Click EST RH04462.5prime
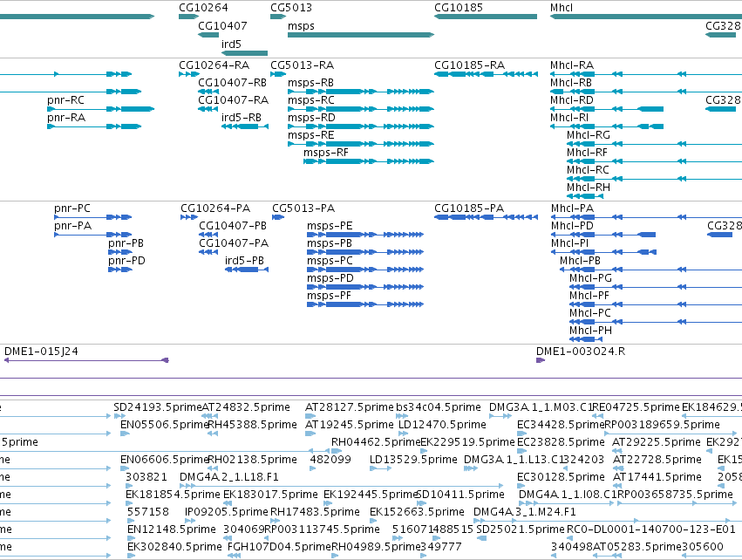This screenshot has height=560, width=742. pyautogui.click(x=376, y=442)
